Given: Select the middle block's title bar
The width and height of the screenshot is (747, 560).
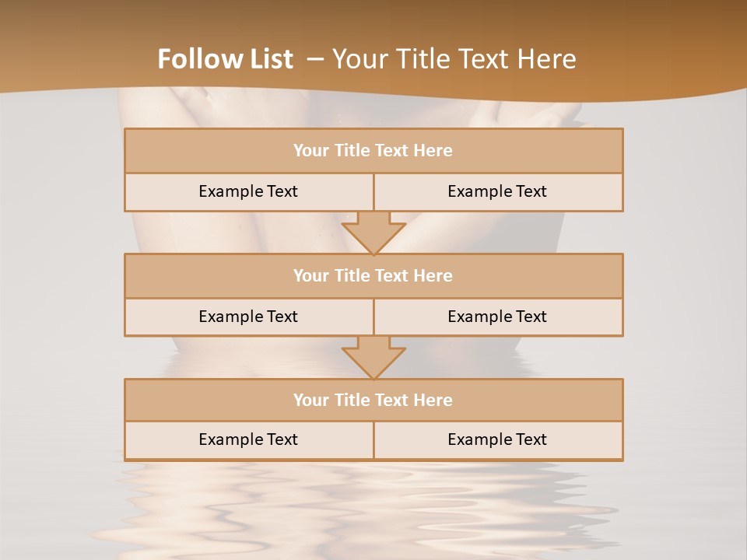Looking at the screenshot, I should [373, 275].
